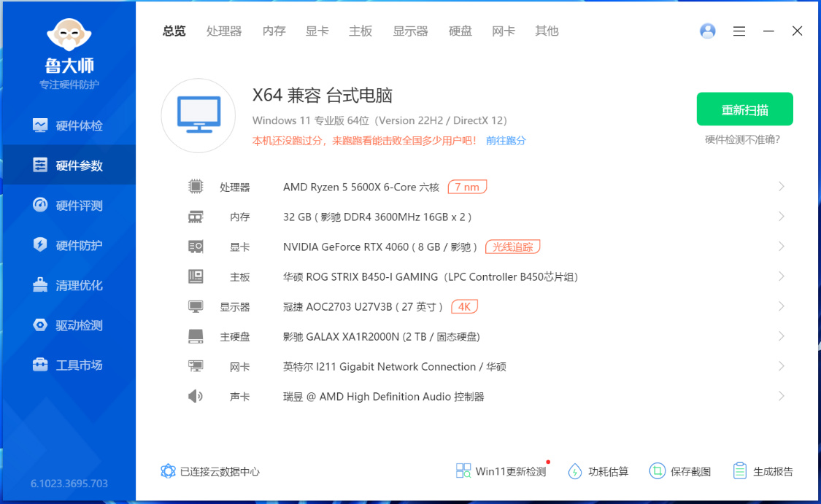Click the display monitor row icon
Image resolution: width=821 pixels, height=504 pixels.
196,306
